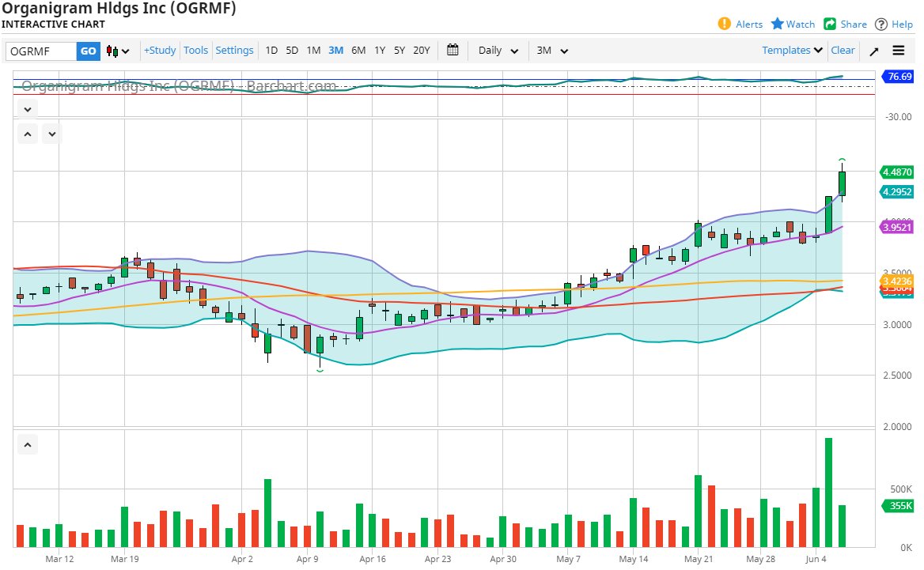This screenshot has width=924, height=570.
Task: Click the Share link text
Action: [x=854, y=25]
